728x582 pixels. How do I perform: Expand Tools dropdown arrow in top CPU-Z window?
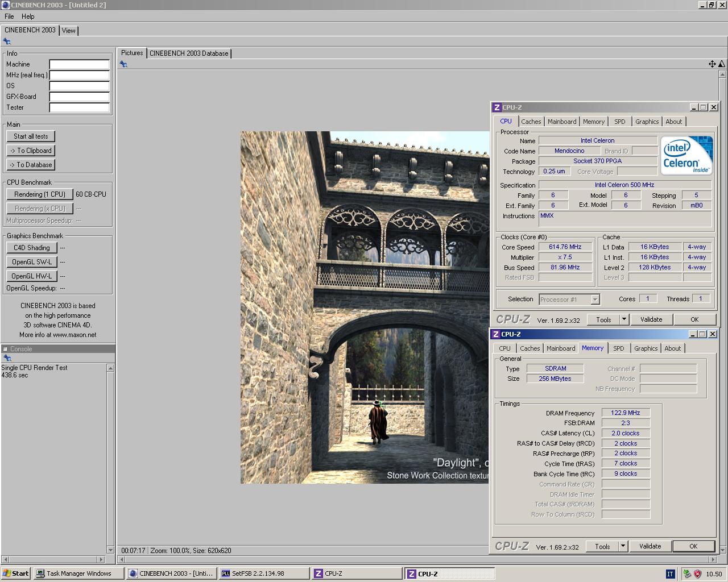(624, 319)
